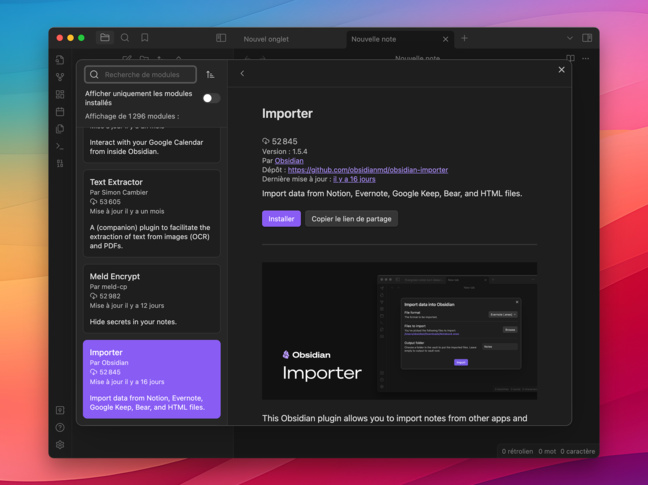Click the 0 caractère status entry
Viewport: 648px width, 485px height.
[x=578, y=452]
